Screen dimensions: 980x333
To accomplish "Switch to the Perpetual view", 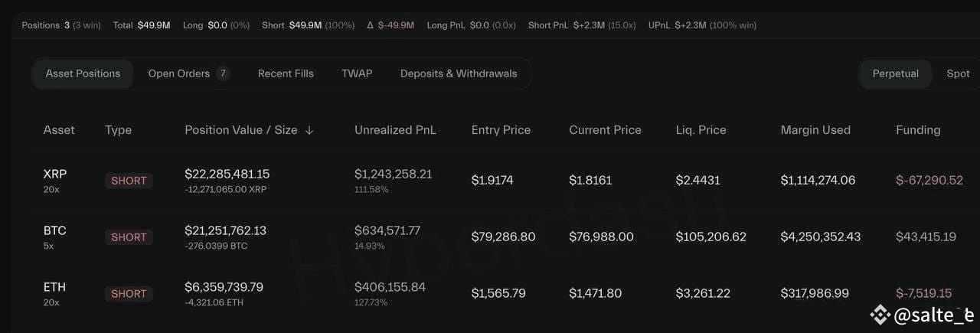I will (x=895, y=73).
